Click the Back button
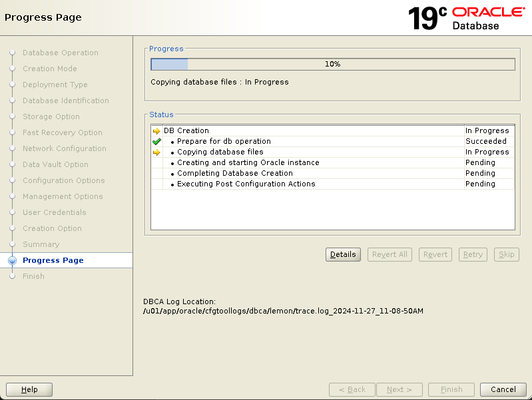The width and height of the screenshot is (532, 400). pos(352,389)
